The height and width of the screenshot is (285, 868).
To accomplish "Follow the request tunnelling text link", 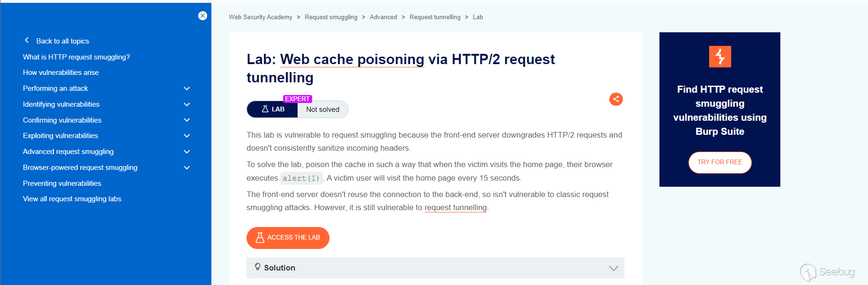I will 456,208.
